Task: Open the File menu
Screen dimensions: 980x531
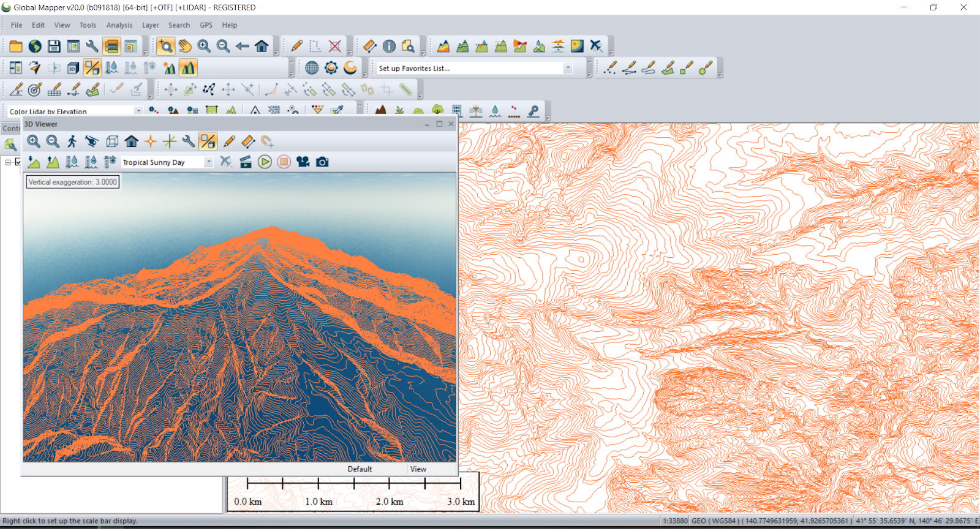Action: pos(17,25)
